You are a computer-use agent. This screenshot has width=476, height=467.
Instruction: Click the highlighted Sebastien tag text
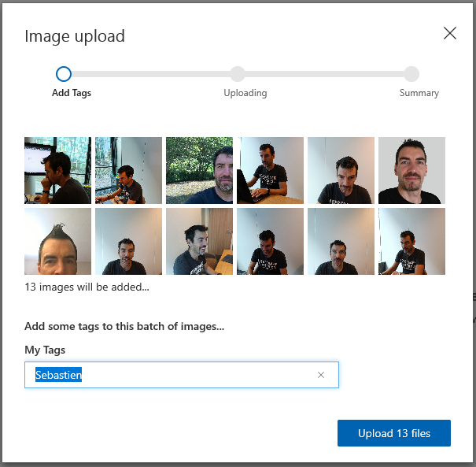point(58,375)
